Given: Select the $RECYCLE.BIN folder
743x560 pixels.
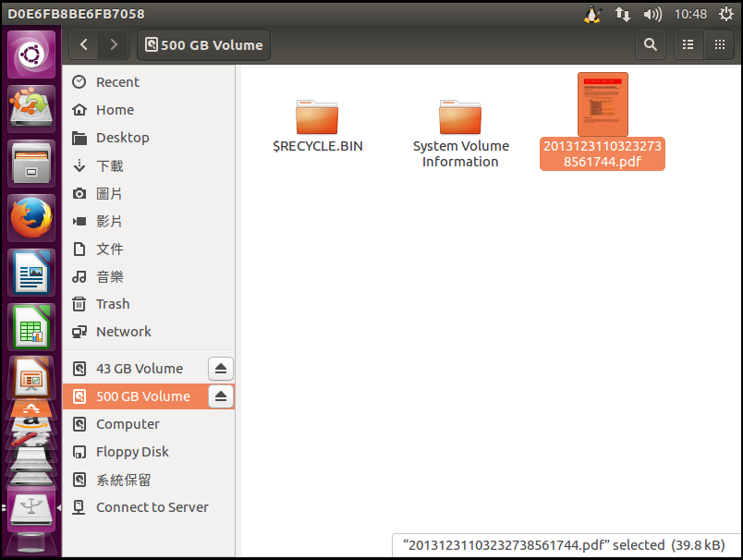Looking at the screenshot, I should [318, 126].
